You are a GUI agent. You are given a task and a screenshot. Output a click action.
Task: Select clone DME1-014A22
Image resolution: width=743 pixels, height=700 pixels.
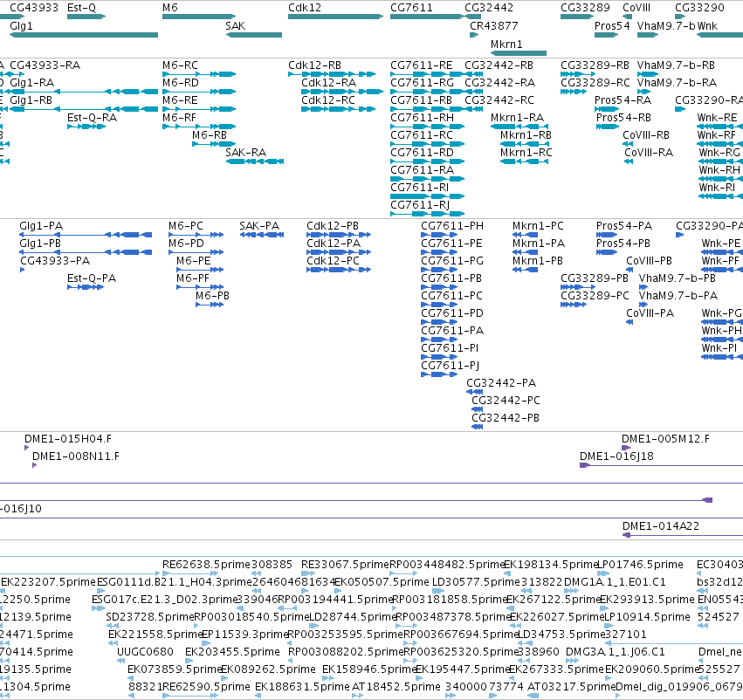click(x=683, y=535)
